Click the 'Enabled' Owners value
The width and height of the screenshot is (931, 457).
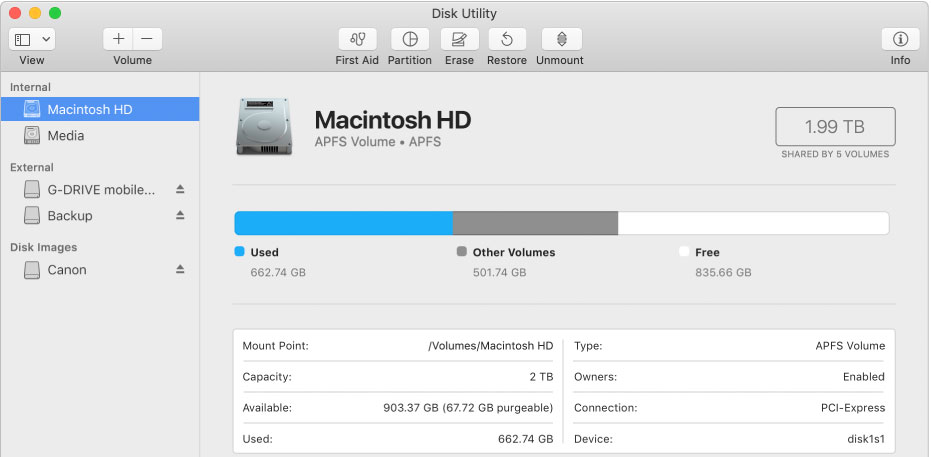(x=864, y=377)
